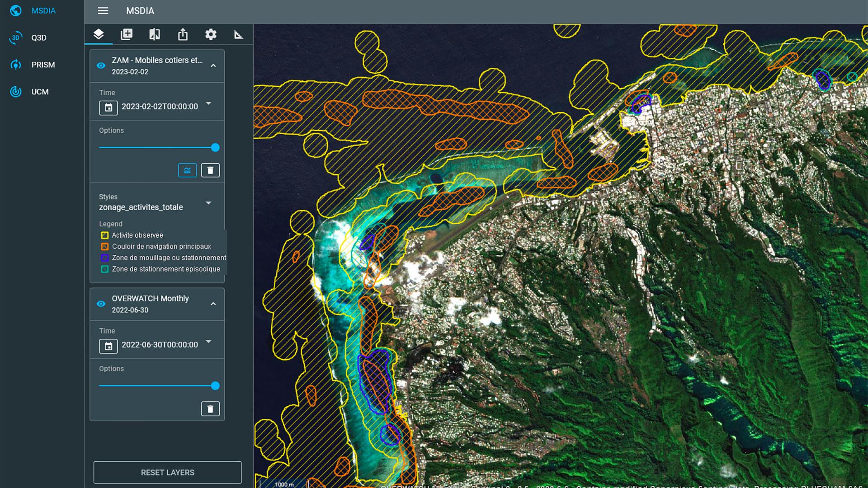Click the 2022-06-30T00:00:00 time field
The height and width of the screenshot is (488, 868).
click(x=160, y=345)
